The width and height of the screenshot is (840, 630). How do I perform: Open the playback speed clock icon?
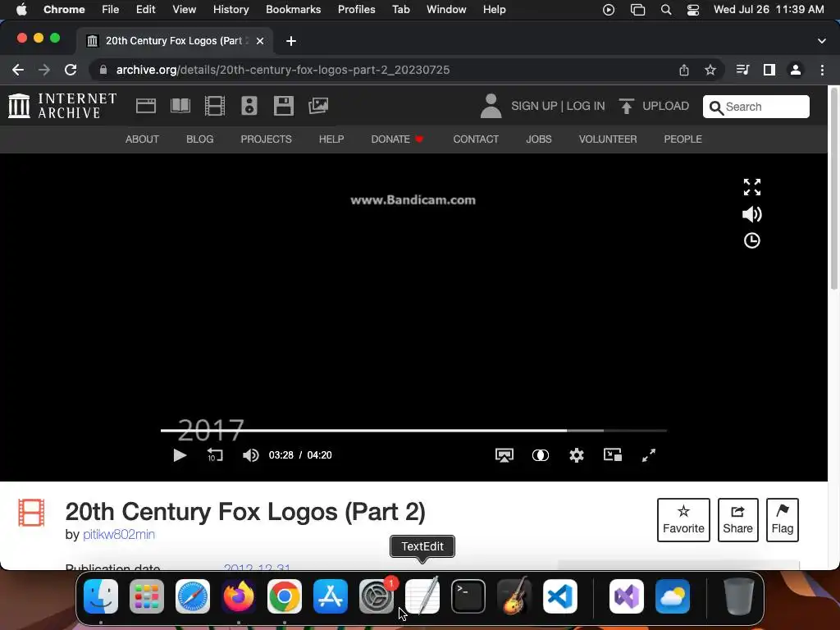752,240
